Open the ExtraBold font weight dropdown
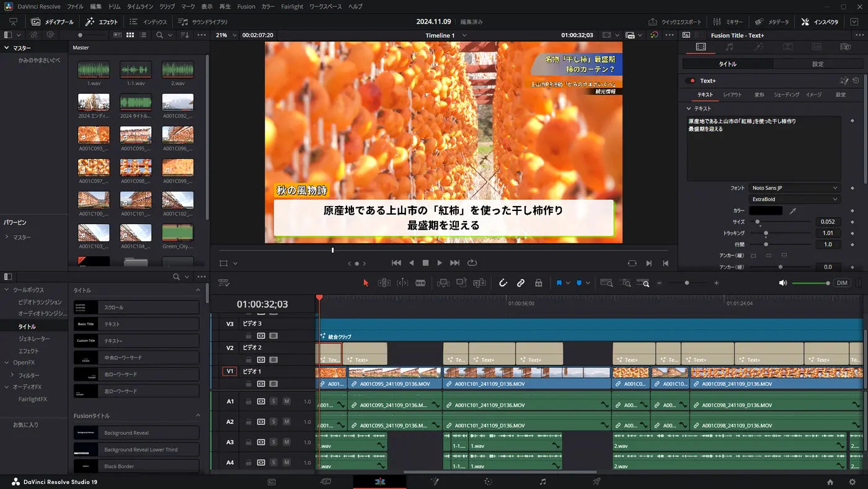868x489 pixels. (x=795, y=199)
